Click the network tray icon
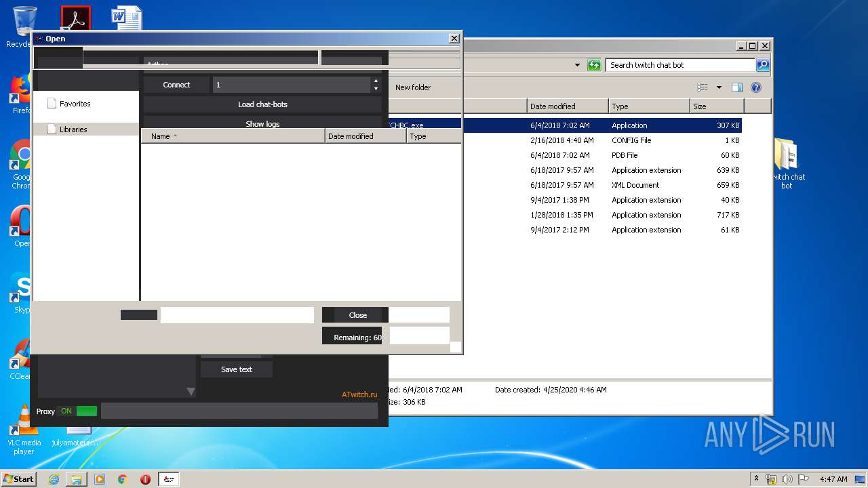The width and height of the screenshot is (868, 488). click(771, 479)
